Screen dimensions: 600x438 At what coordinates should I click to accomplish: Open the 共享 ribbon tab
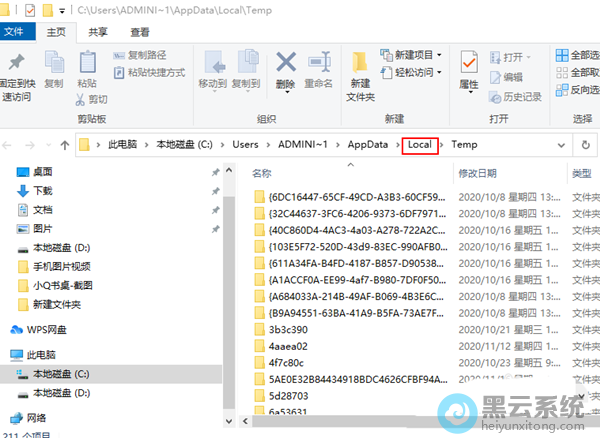coord(98,32)
